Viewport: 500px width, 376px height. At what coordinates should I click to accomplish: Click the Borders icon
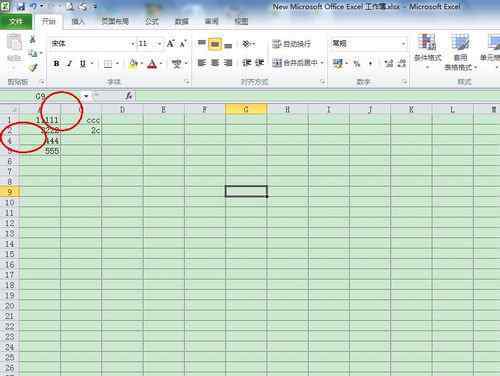108,63
